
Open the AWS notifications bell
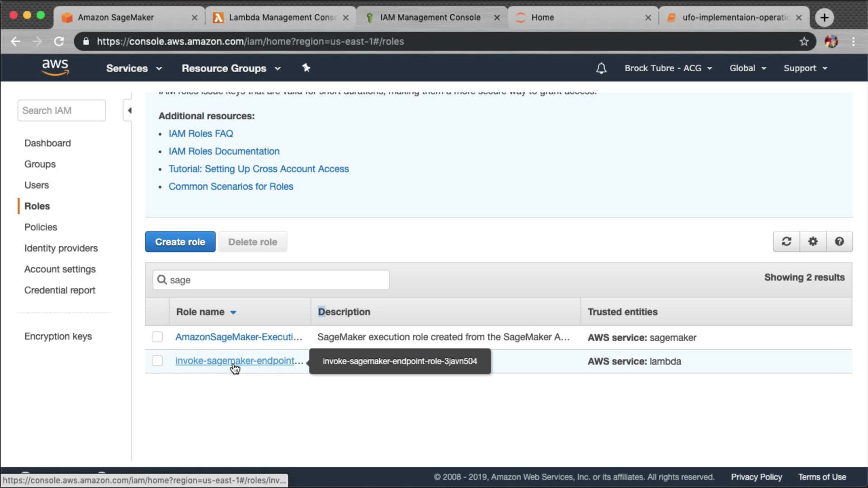click(x=601, y=68)
